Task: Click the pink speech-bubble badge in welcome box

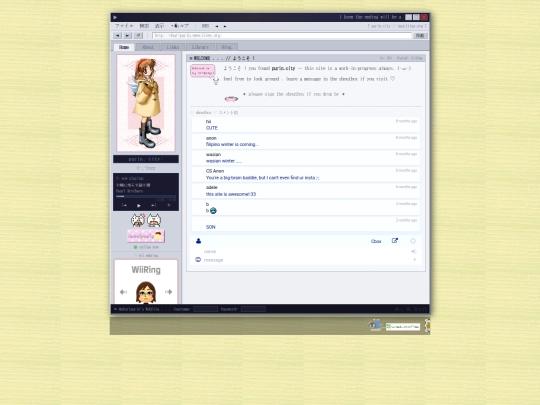Action: click(203, 71)
